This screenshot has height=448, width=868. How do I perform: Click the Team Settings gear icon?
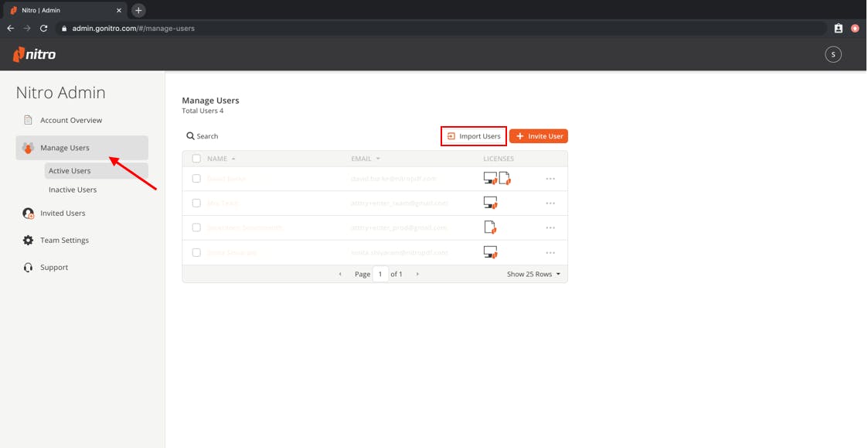(x=28, y=240)
